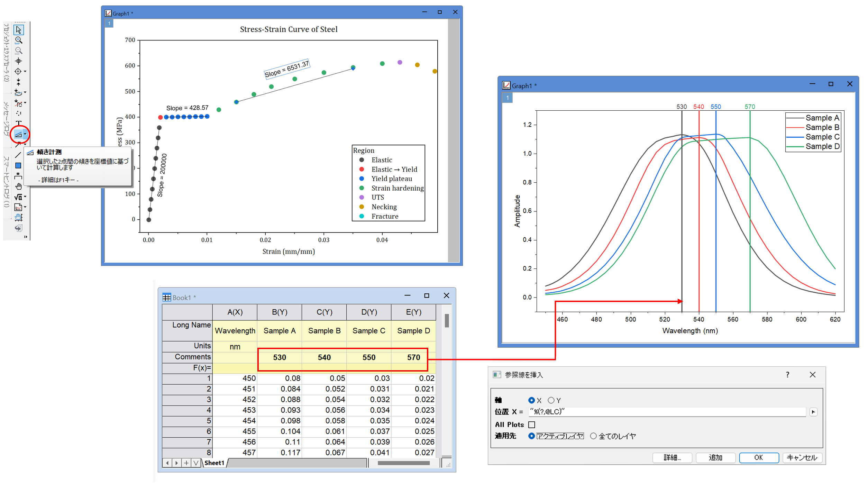Select the Y axis radio button
The image size is (868, 484).
[551, 400]
